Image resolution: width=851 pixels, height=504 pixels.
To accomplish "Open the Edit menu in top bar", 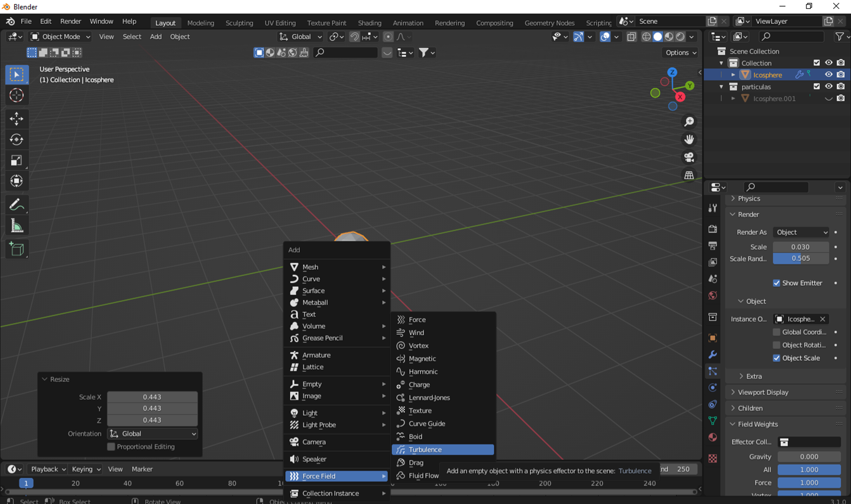I will click(x=45, y=21).
